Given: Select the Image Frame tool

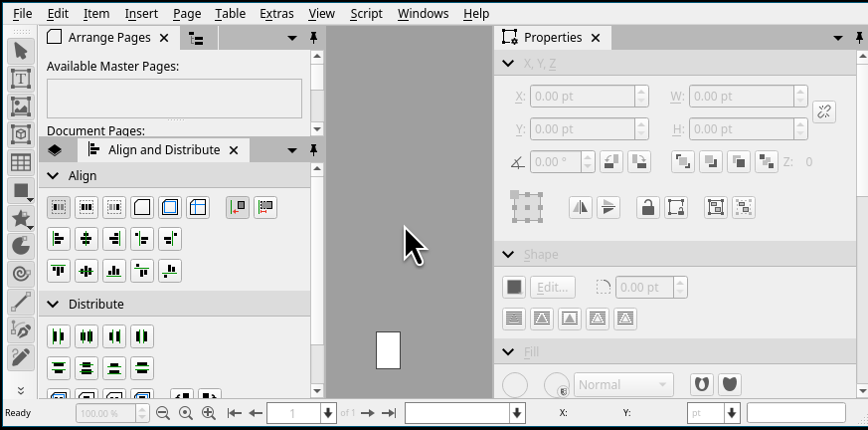Looking at the screenshot, I should pos(20,107).
